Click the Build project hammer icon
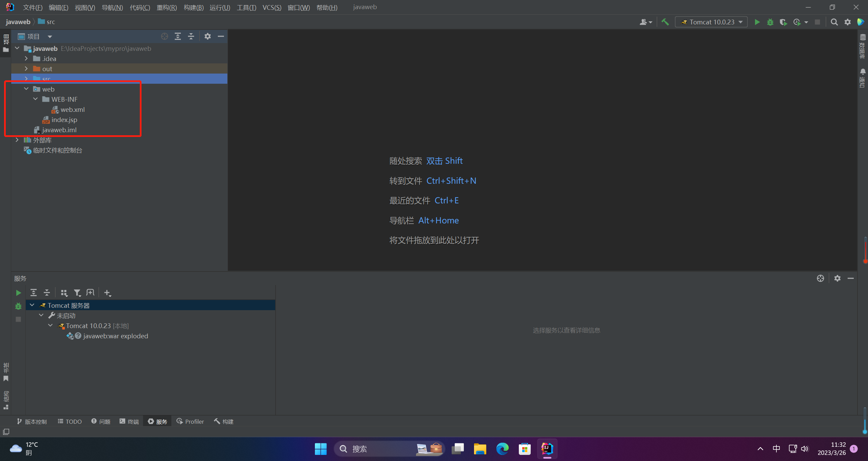Screen dimensions: 868x461 (x=665, y=22)
